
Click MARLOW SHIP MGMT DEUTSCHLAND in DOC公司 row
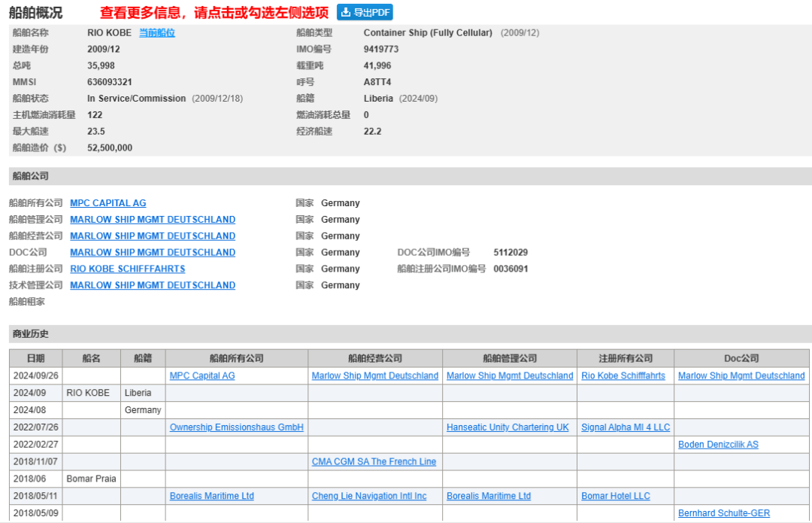(x=153, y=253)
